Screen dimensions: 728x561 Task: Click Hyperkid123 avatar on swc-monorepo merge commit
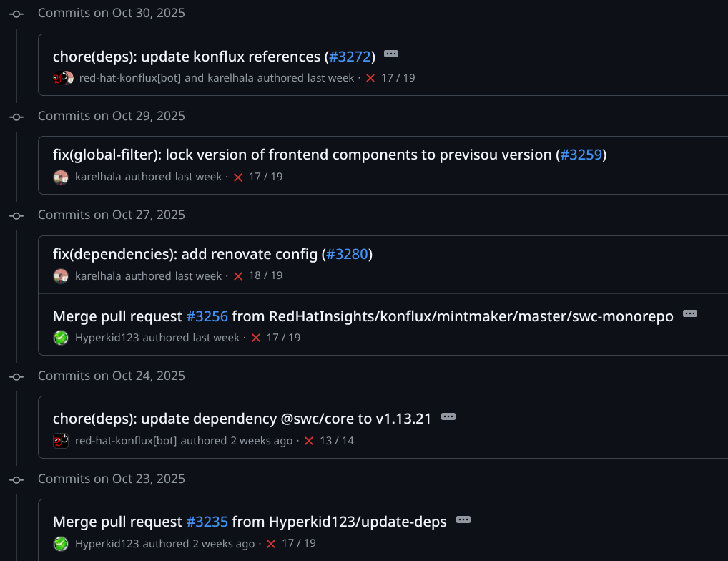[x=61, y=338]
